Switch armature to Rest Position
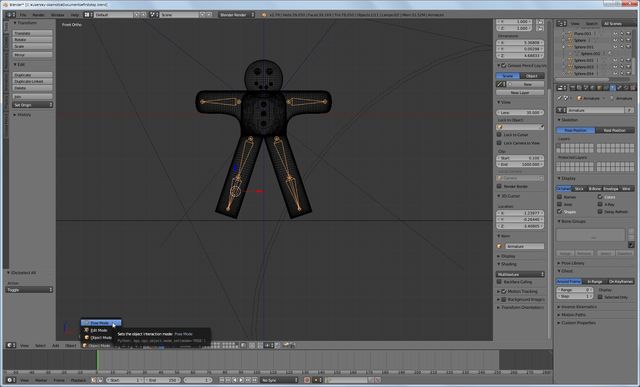Viewport: 640px width, 387px height. (x=614, y=130)
